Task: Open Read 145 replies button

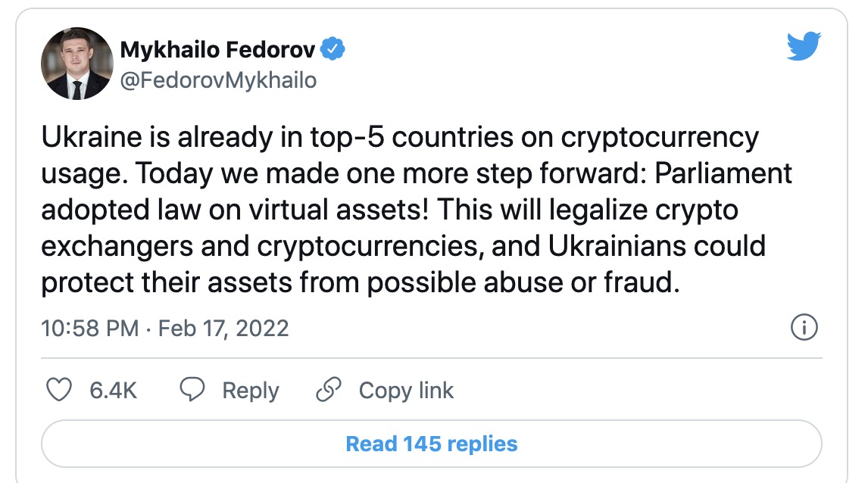Action: tap(431, 444)
